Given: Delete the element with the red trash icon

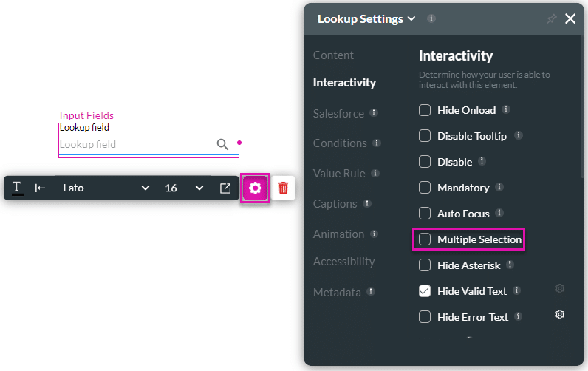Looking at the screenshot, I should 283,188.
